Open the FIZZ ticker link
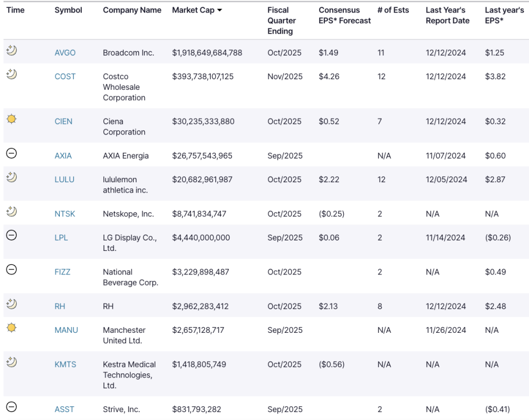529x420 pixels. [x=62, y=272]
